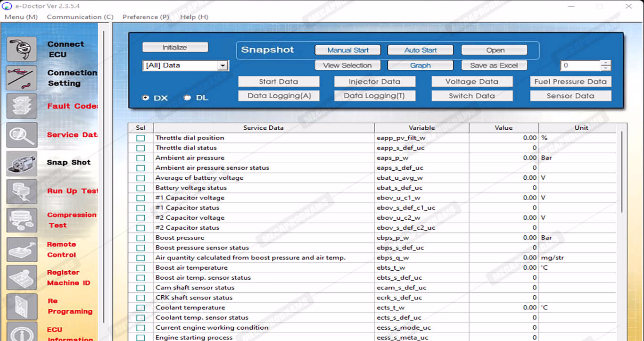644x341 pixels.
Task: Click the snapshot count input field
Action: pos(580,66)
